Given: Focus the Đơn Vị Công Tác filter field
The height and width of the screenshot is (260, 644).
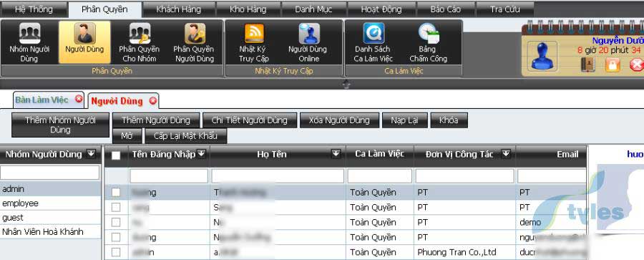Looking at the screenshot, I should [x=464, y=176].
